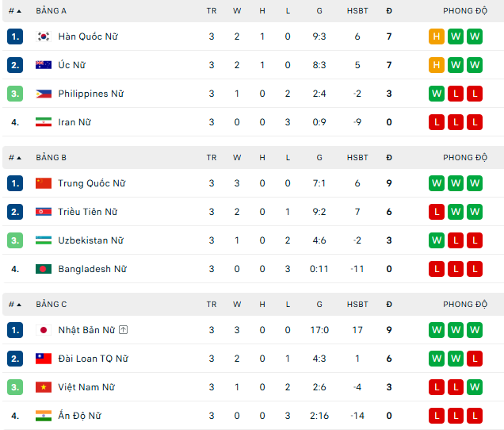The width and height of the screenshot is (504, 430).
Task: Click the Philippines flag icon
Action: tap(44, 94)
